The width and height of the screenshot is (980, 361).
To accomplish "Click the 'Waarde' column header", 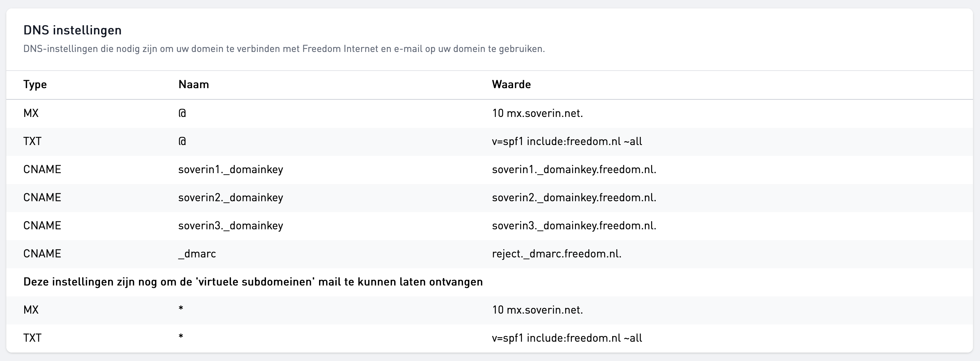I will [x=511, y=84].
